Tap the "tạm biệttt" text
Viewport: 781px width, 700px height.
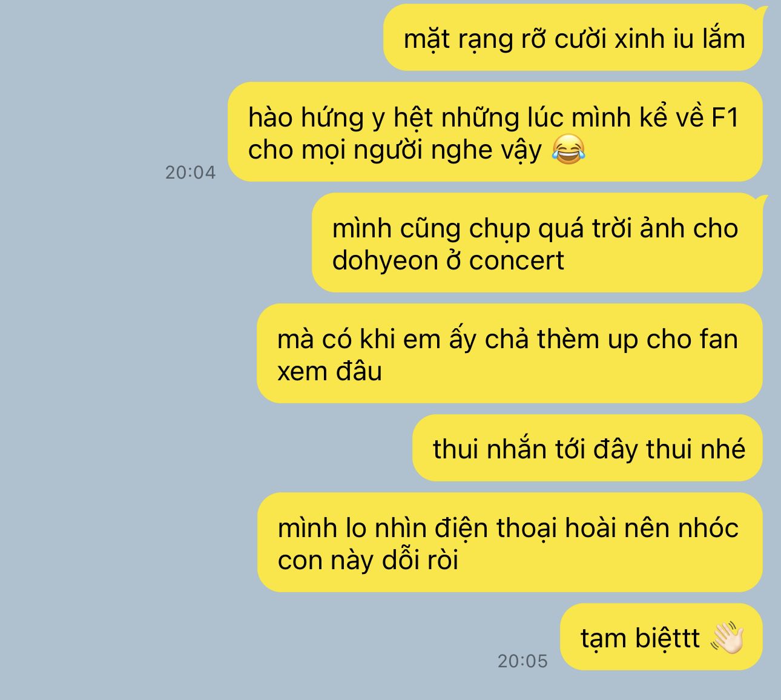point(641,638)
